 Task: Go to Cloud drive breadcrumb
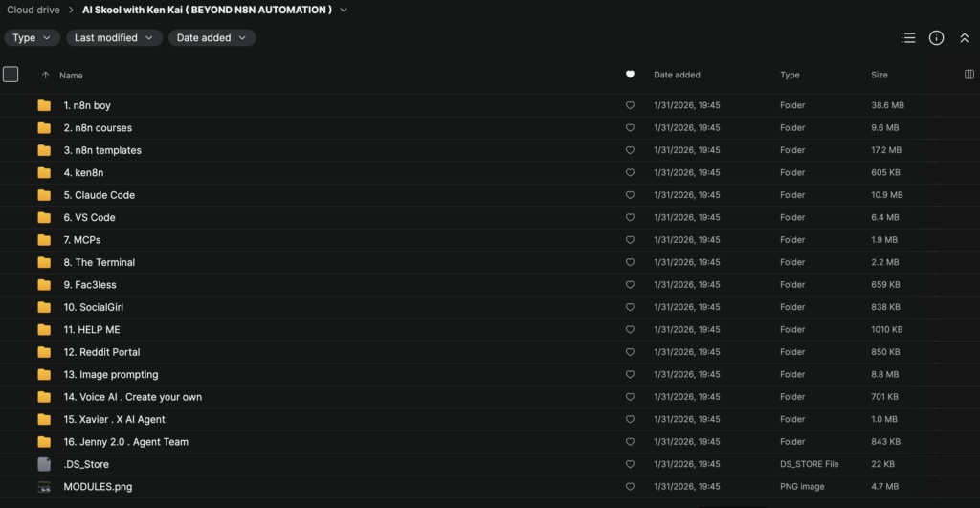pos(33,11)
